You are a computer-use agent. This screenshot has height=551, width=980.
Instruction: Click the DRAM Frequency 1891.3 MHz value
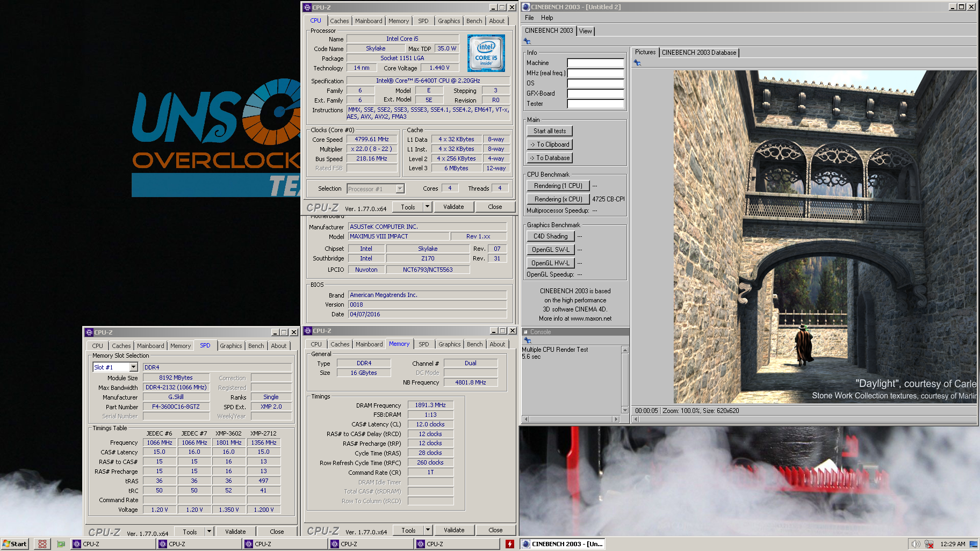click(430, 405)
